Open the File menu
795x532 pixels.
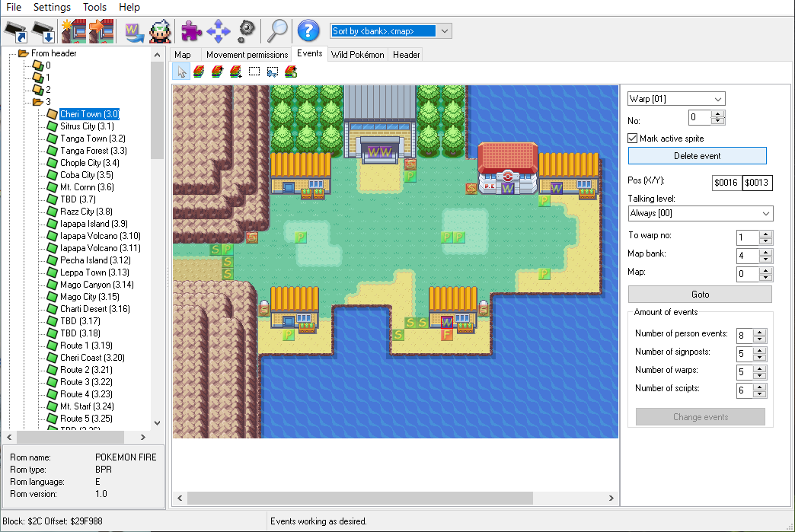(14, 7)
